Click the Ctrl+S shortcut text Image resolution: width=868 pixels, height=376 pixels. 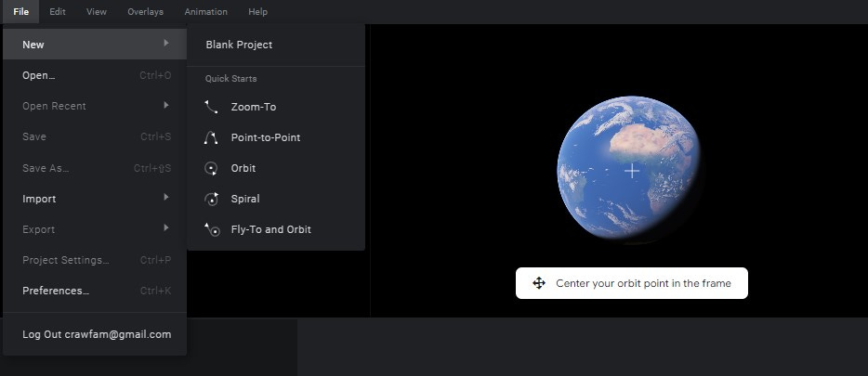(x=155, y=136)
